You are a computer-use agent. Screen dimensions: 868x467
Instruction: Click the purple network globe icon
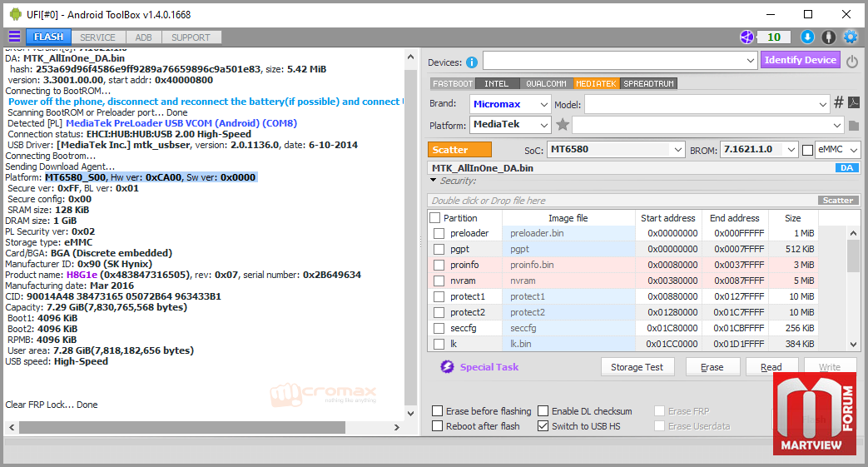(x=746, y=37)
